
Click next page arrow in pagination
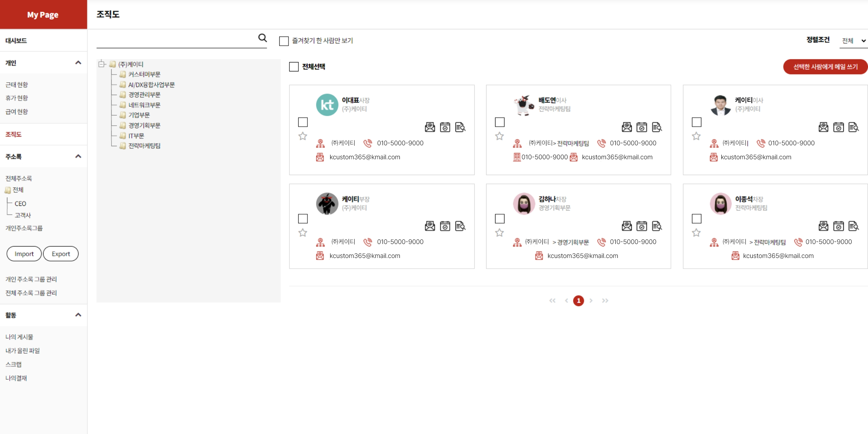591,301
